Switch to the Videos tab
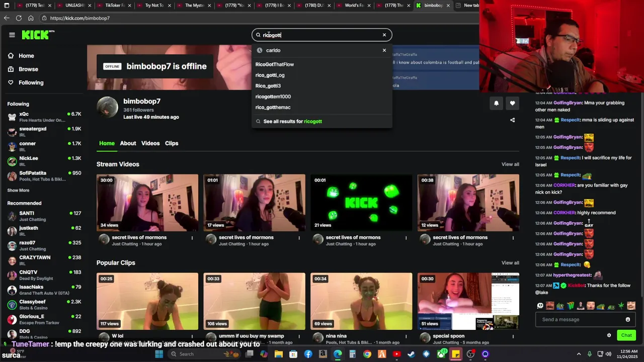The height and width of the screenshot is (362, 644). pos(150,143)
